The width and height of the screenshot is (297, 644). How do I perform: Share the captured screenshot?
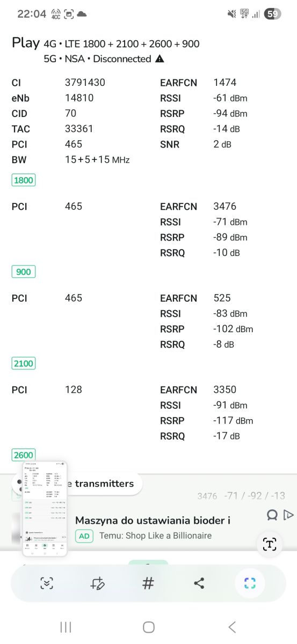pyautogui.click(x=199, y=583)
